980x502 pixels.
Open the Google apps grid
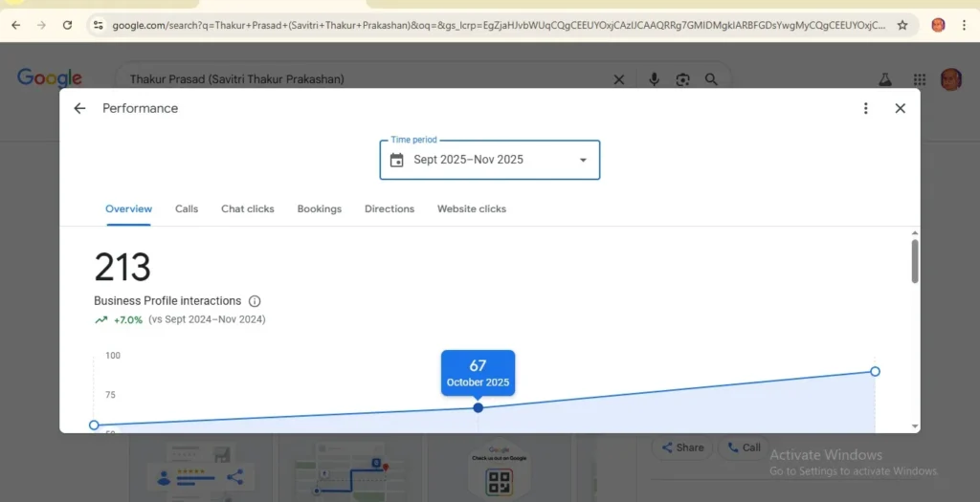(920, 79)
